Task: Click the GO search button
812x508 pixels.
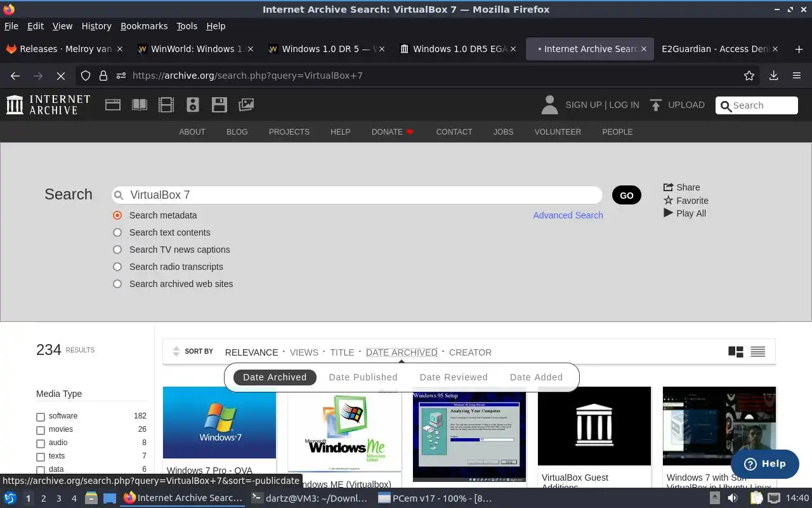Action: coord(627,195)
